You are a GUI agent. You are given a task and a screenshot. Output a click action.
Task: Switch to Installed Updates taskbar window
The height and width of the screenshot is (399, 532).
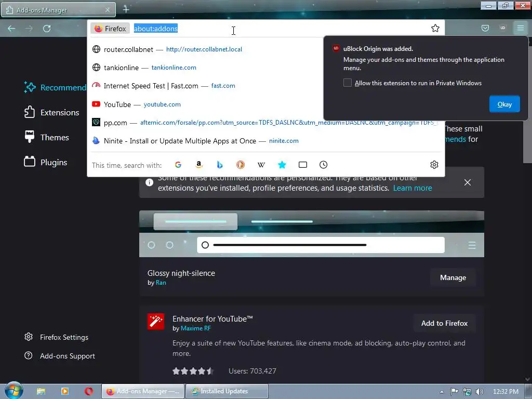point(227,391)
